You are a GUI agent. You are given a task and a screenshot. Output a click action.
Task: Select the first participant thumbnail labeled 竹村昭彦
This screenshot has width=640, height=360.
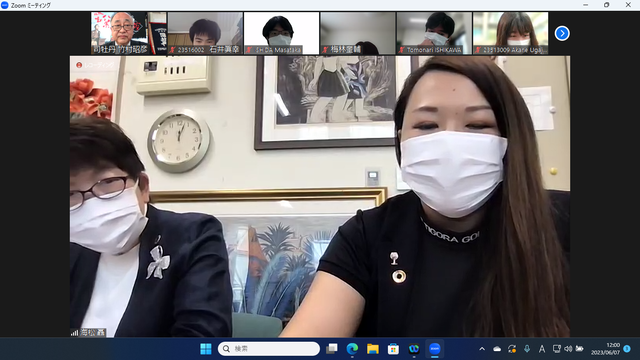click(x=129, y=33)
